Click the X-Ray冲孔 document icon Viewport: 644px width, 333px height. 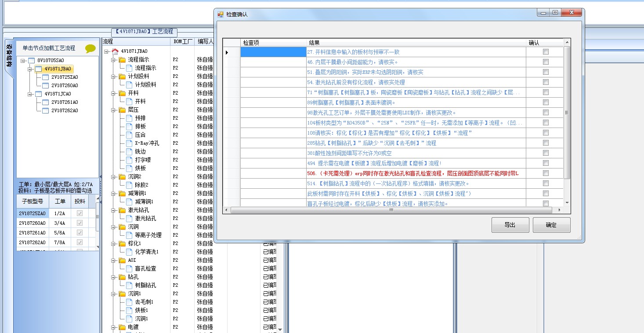tap(129, 143)
